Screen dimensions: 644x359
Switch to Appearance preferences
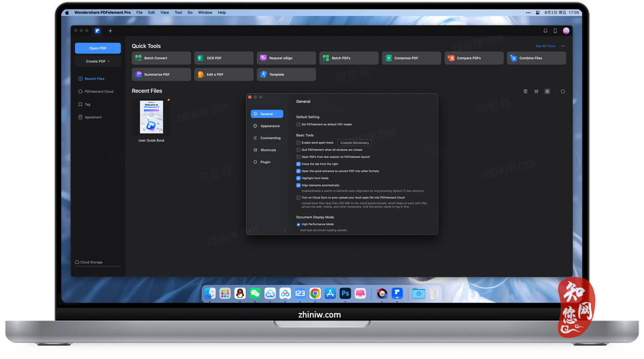pos(267,126)
